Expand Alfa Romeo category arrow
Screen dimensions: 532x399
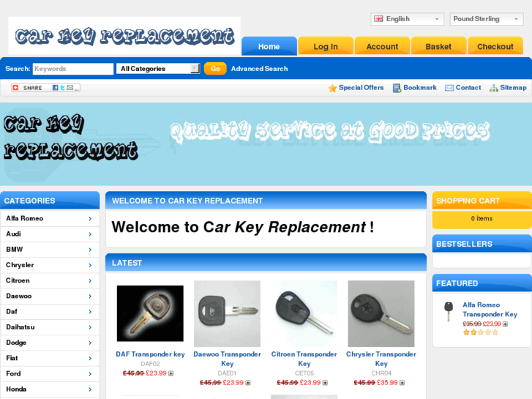[x=90, y=219]
